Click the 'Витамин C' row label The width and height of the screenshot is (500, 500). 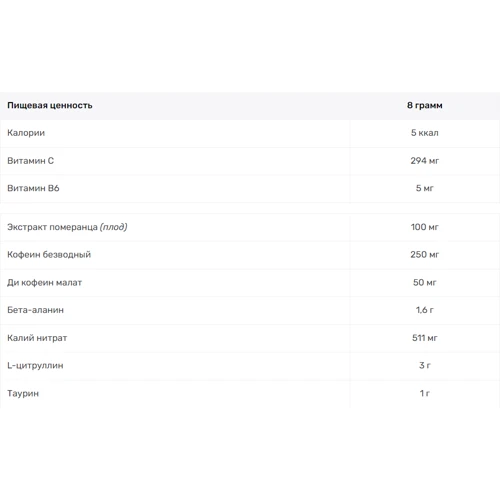[30, 161]
